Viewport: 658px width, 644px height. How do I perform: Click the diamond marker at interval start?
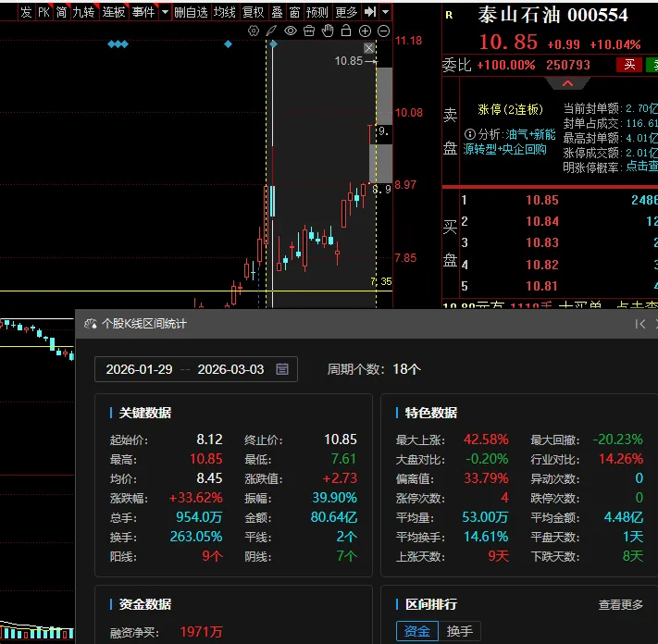[x=273, y=44]
